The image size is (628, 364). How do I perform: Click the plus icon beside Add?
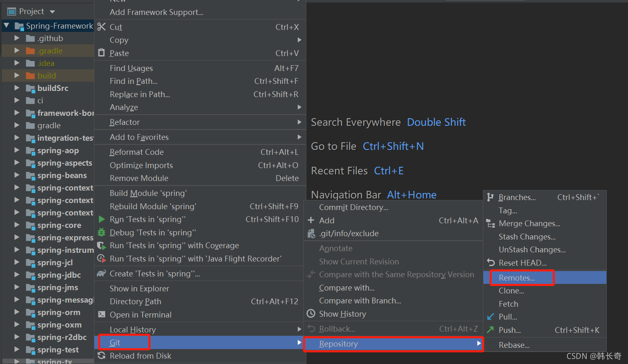tap(311, 220)
